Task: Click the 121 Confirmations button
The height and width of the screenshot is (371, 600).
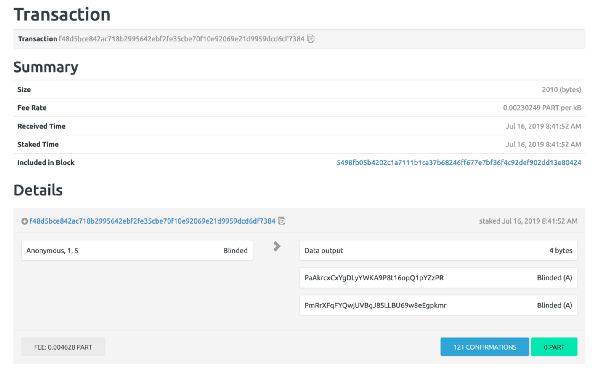Action: (x=484, y=347)
